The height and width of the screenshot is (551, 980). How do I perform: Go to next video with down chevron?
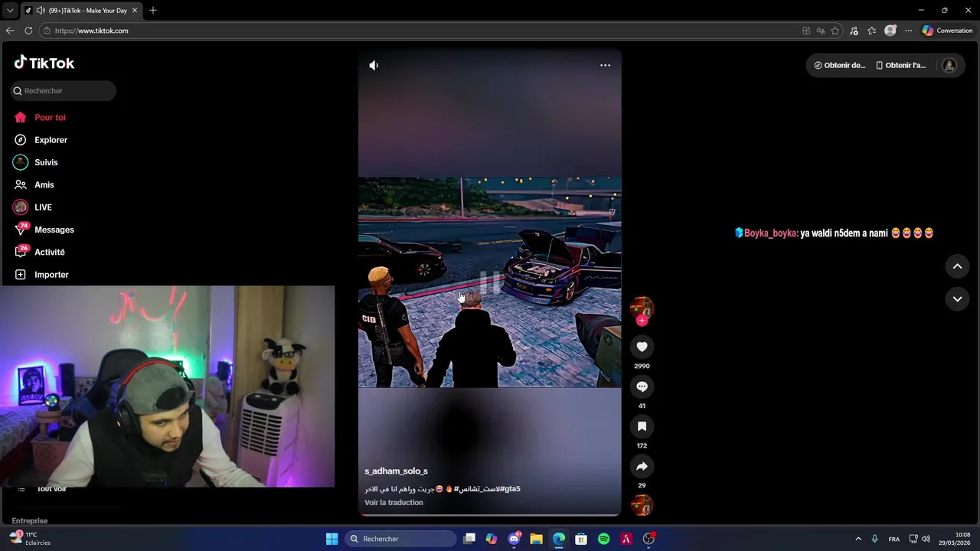pos(957,299)
